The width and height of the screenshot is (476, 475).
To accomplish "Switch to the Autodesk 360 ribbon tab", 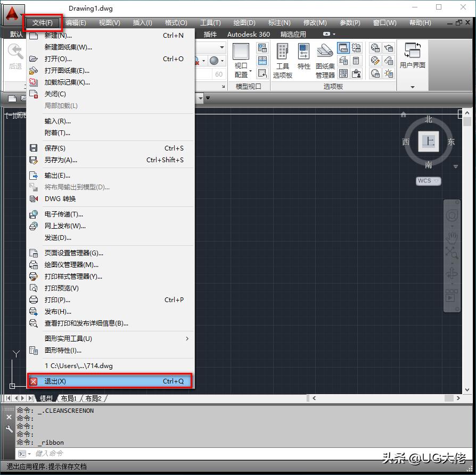I will point(249,34).
